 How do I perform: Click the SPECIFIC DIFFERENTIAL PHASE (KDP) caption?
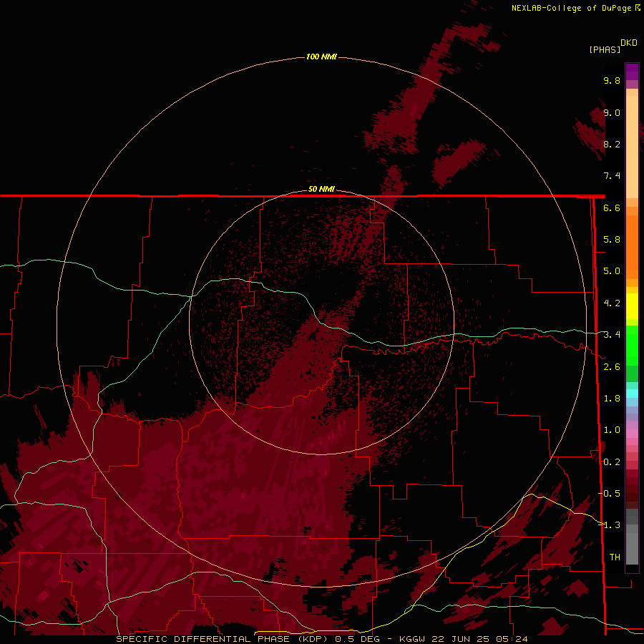222,639
